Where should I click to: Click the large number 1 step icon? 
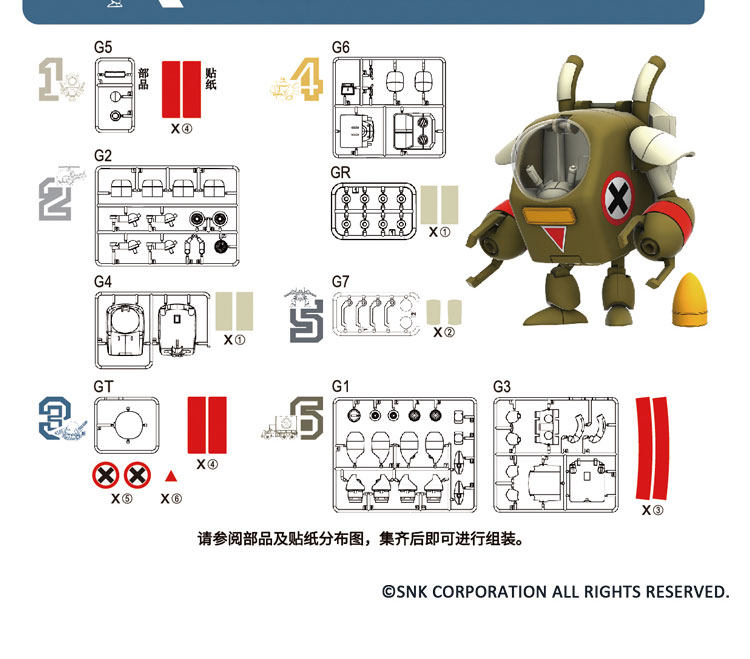pos(51,79)
